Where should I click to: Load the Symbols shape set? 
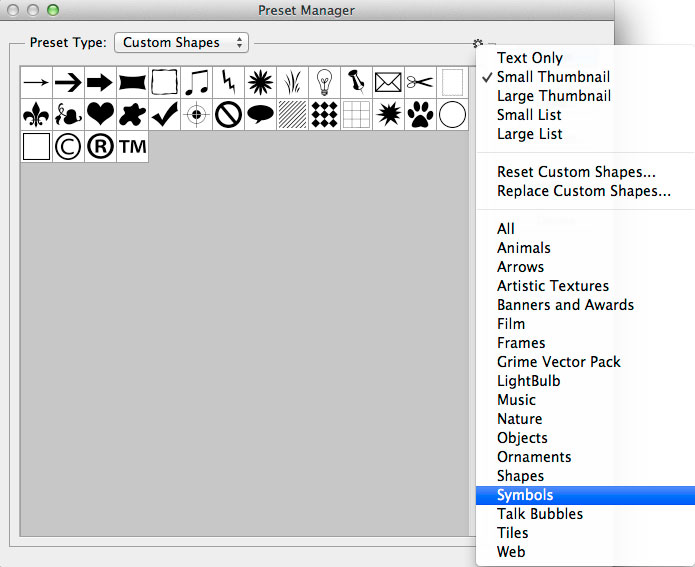coord(525,495)
